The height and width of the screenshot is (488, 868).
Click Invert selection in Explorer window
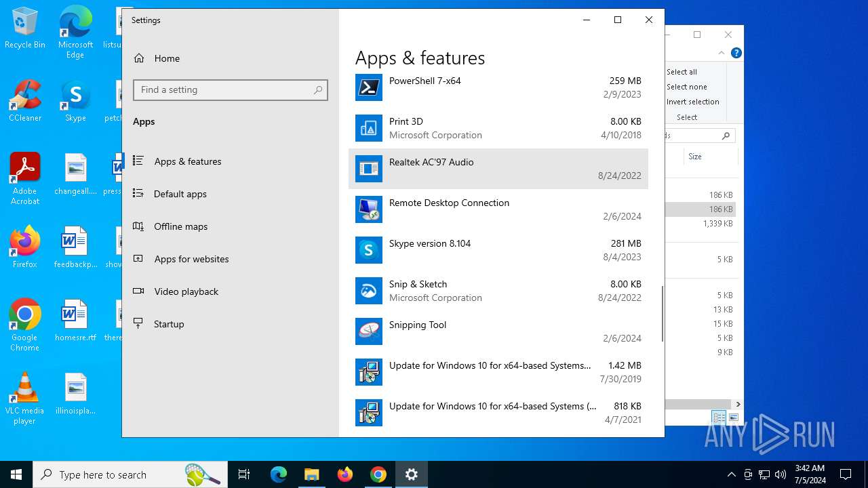tap(692, 102)
